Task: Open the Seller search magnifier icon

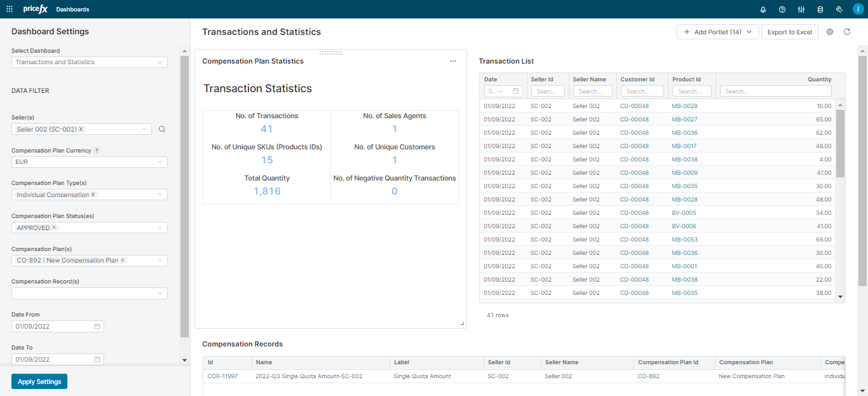Action: pyautogui.click(x=162, y=129)
